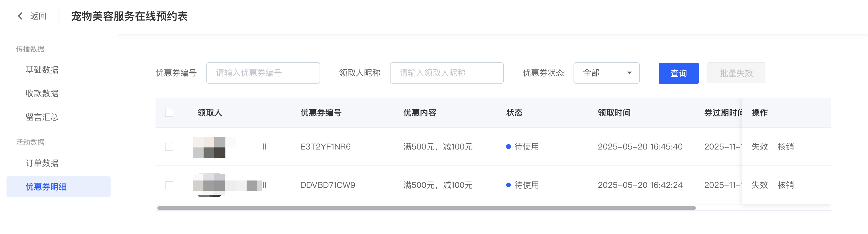Click the 批量失效 button
This screenshot has width=868, height=234.
[736, 73]
